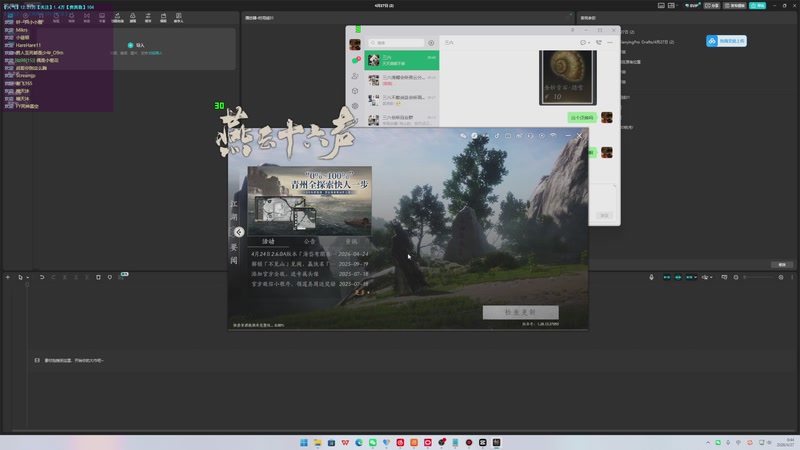
Task: Open the 青州全探索快人一步 banner image
Action: pos(310,200)
